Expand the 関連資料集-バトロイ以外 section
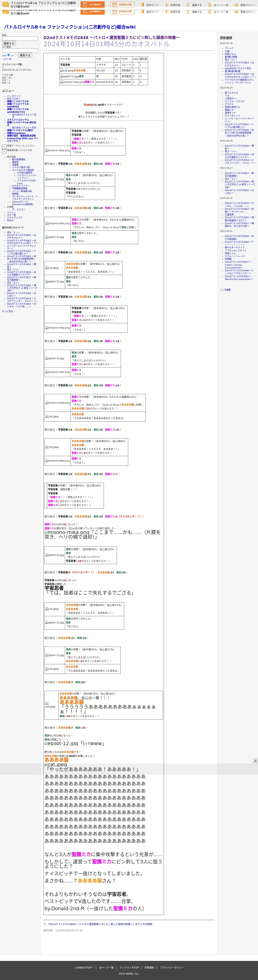The width and height of the screenshot is (258, 980). pyautogui.click(x=4, y=151)
